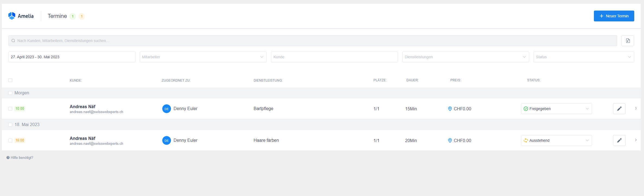
Task: Toggle the select-all appointments checkbox
Action: point(10,80)
